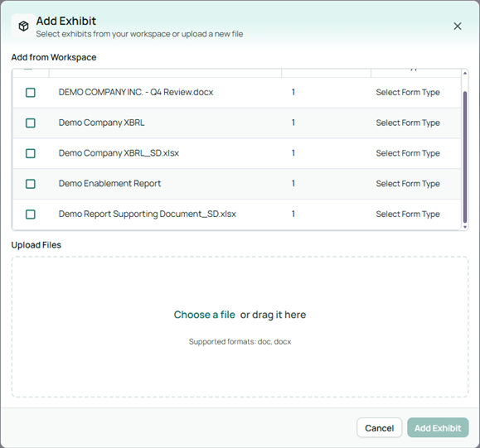Click the scrollbar up arrow
Screen dimensions: 480x448
click(465, 73)
